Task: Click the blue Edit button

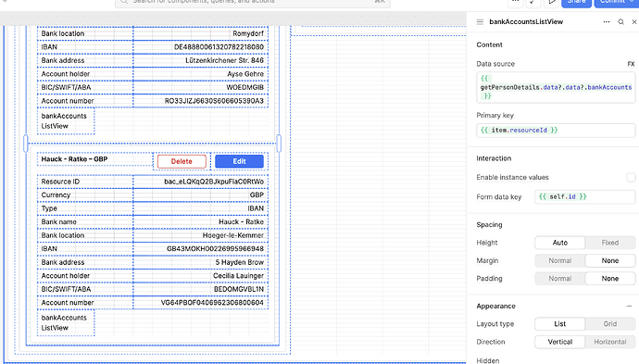Action: [x=239, y=161]
